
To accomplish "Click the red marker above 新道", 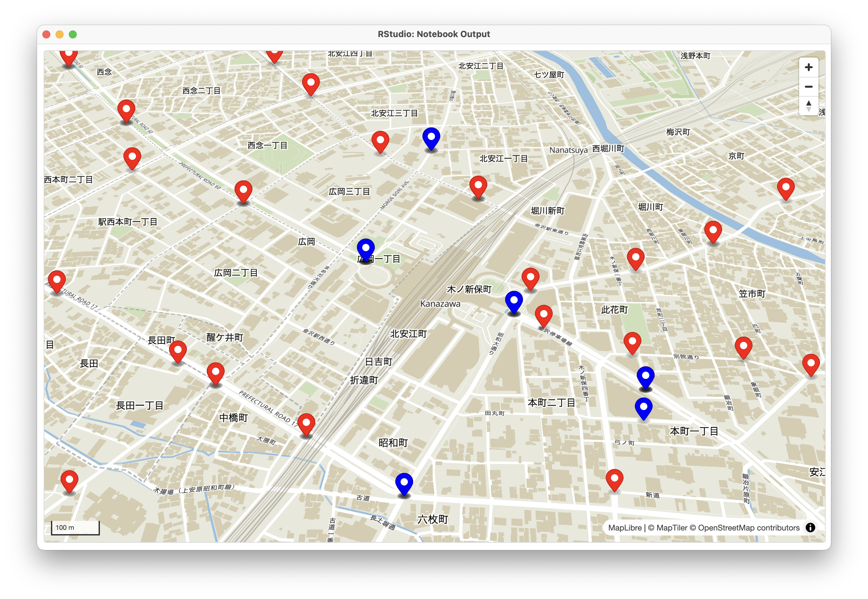I will (614, 481).
